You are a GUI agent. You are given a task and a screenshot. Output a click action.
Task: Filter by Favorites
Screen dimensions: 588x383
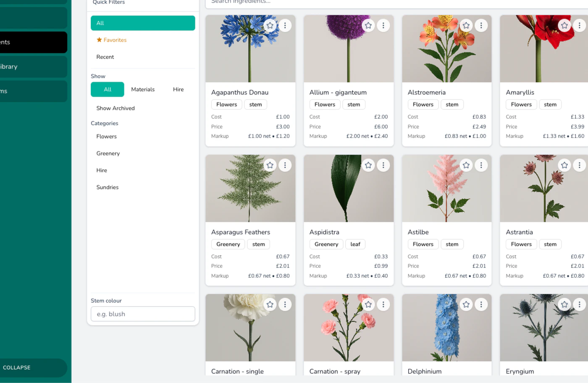[x=143, y=40]
